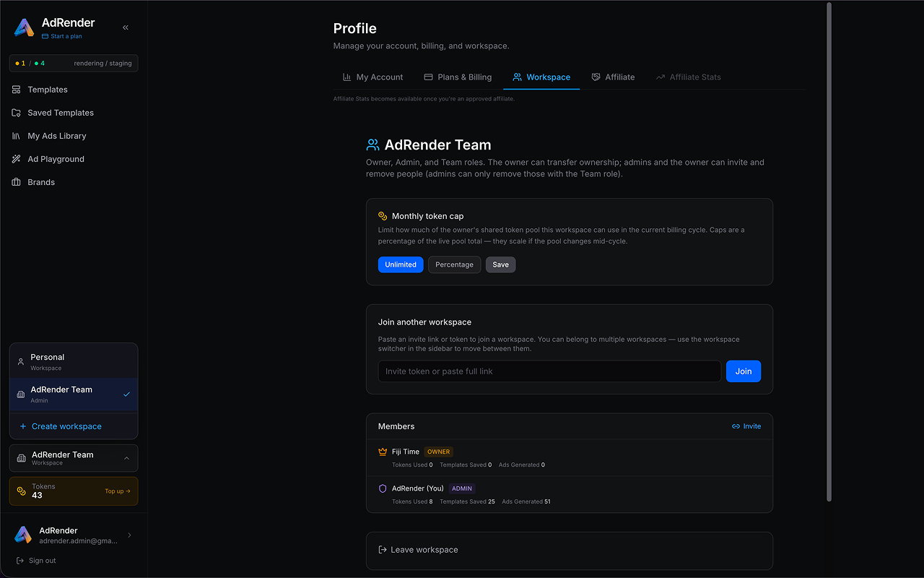The width and height of the screenshot is (924, 578).
Task: Collapse the AdRender Team workspace switcher
Action: 127,458
